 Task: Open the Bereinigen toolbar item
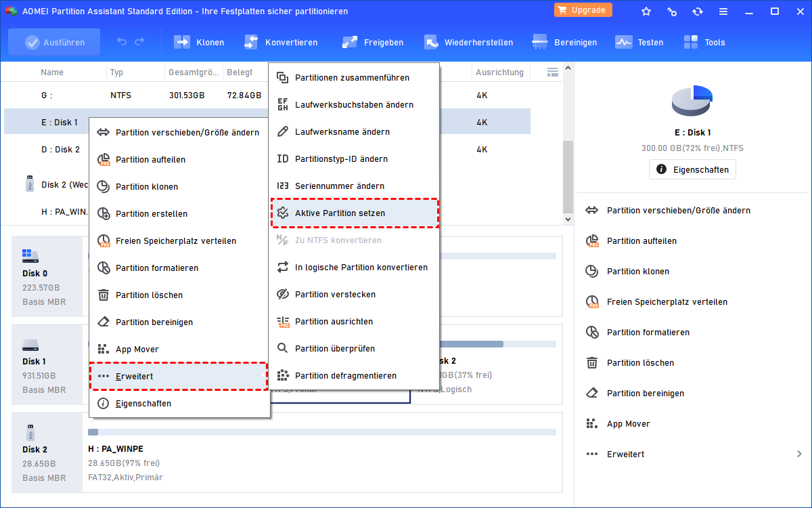(x=565, y=42)
